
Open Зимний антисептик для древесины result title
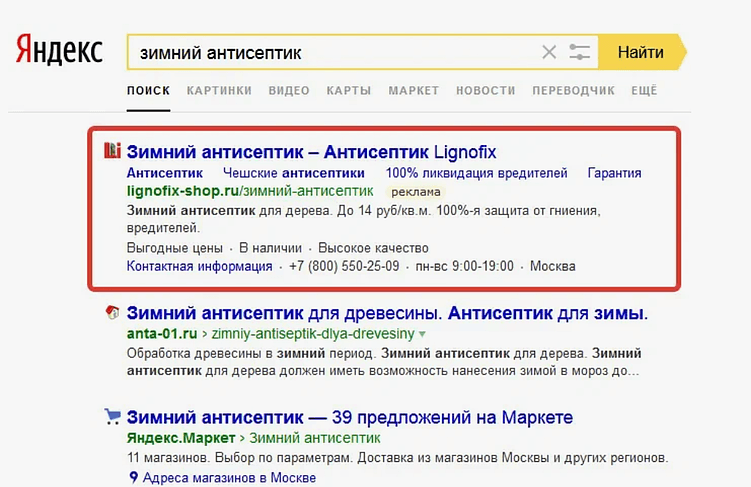click(x=387, y=313)
